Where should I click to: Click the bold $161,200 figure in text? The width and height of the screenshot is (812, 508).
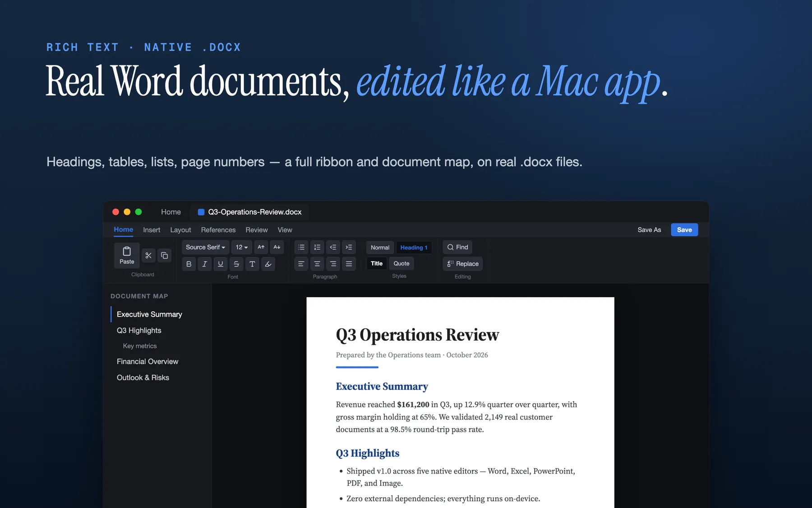point(413,405)
